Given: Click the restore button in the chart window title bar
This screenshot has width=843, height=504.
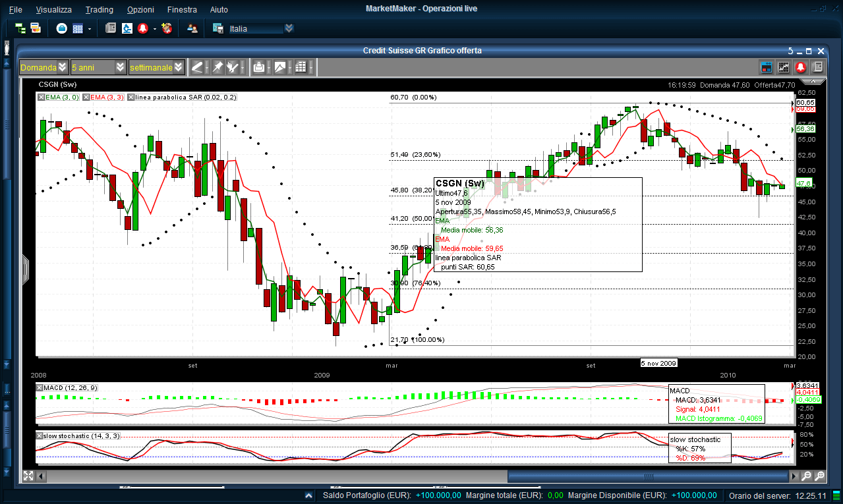Looking at the screenshot, I should [809, 51].
